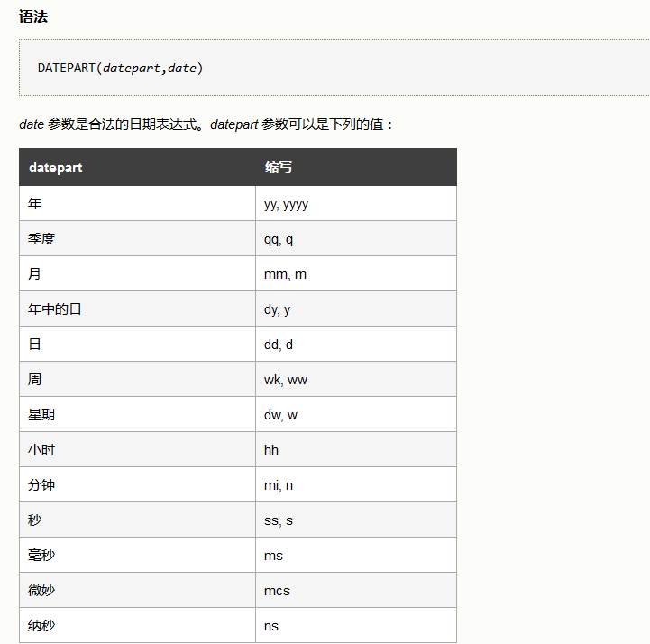Select the yy, yyyy abbreviation cell

click(356, 203)
